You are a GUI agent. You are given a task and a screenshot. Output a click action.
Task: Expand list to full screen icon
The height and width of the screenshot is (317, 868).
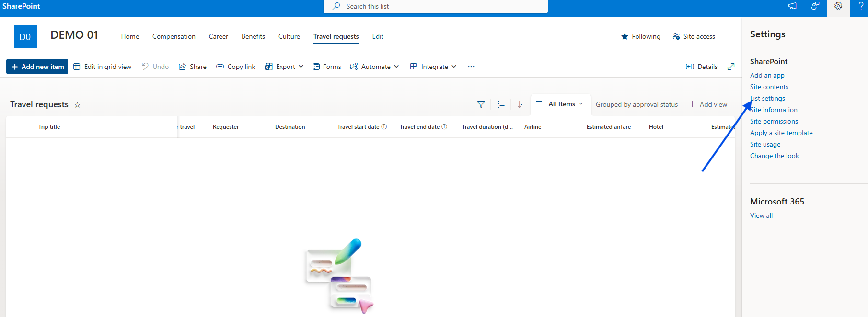click(730, 67)
